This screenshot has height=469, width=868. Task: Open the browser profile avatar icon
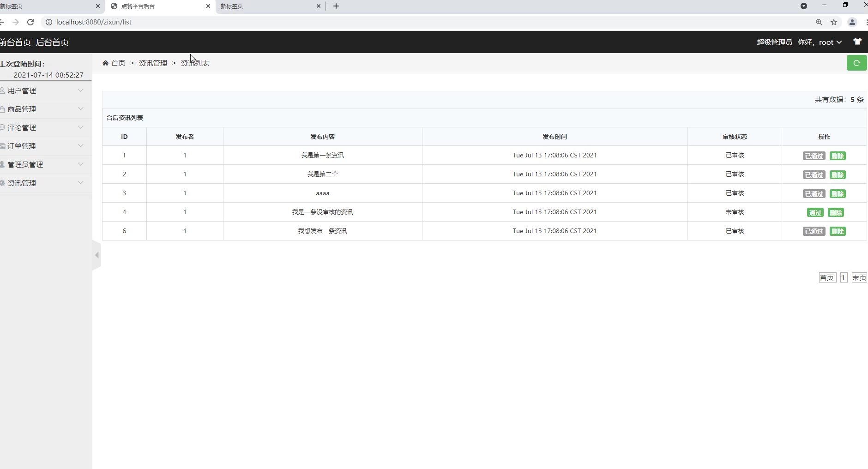coord(852,22)
